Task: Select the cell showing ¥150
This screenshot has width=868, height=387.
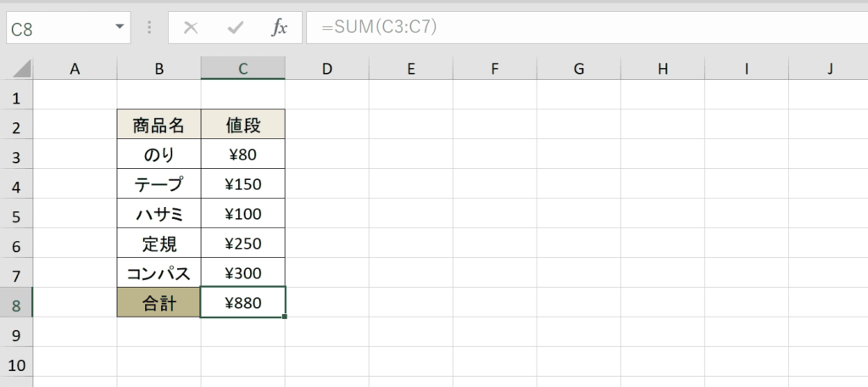Action: (x=243, y=183)
